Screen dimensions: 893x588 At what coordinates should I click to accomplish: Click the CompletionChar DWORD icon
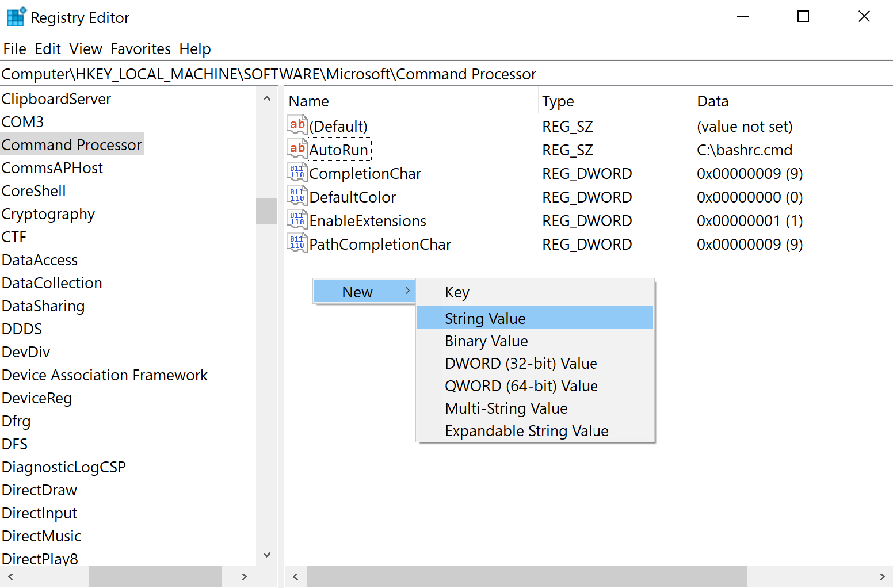tap(297, 173)
